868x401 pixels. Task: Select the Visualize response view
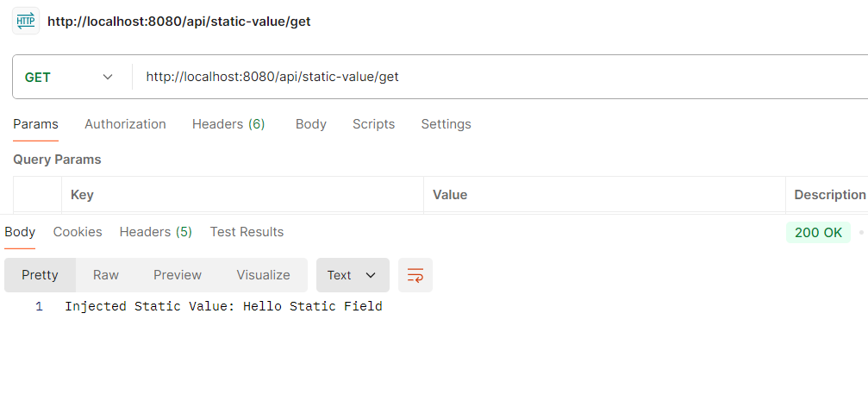point(263,275)
